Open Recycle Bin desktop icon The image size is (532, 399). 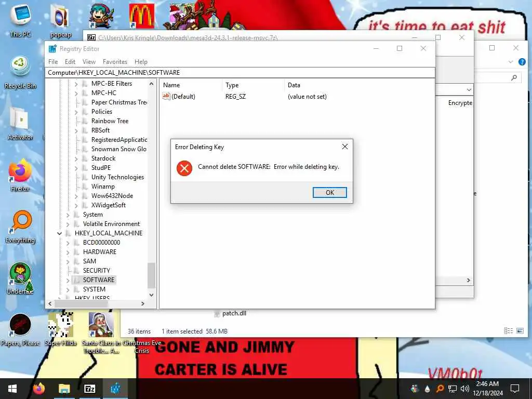coord(20,72)
